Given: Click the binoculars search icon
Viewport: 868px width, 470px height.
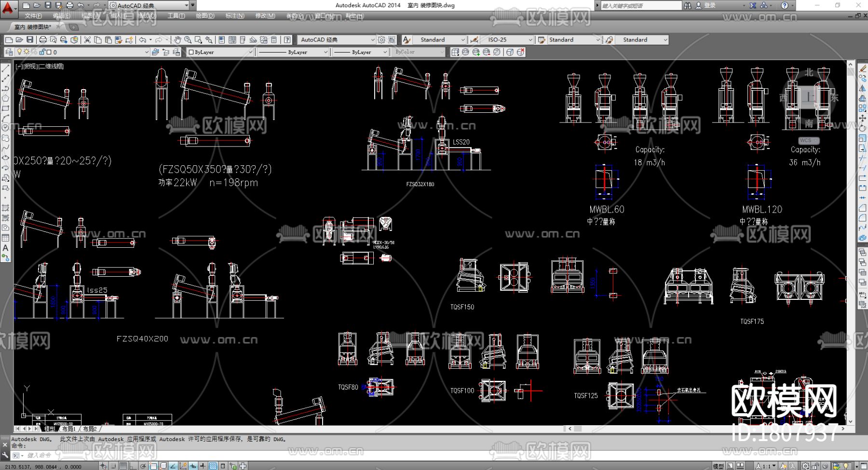Looking at the screenshot, I should [688, 5].
